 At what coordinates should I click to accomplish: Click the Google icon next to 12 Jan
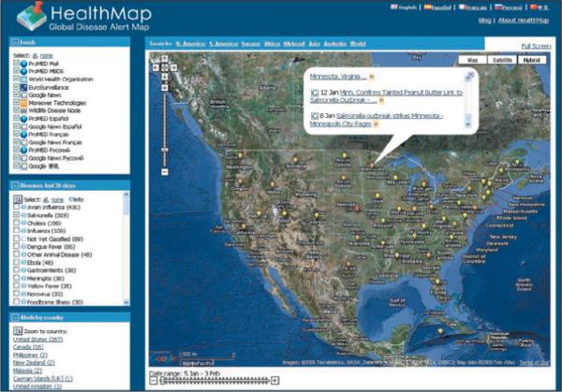[314, 93]
